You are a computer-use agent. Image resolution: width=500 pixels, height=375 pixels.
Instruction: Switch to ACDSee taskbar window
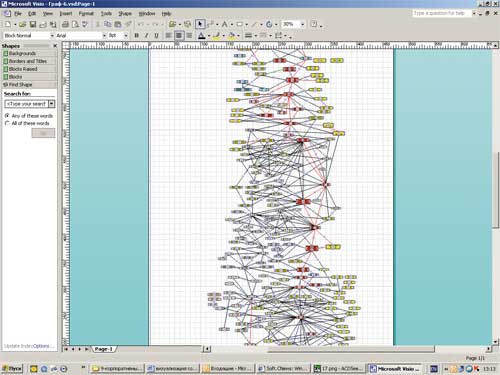338,368
